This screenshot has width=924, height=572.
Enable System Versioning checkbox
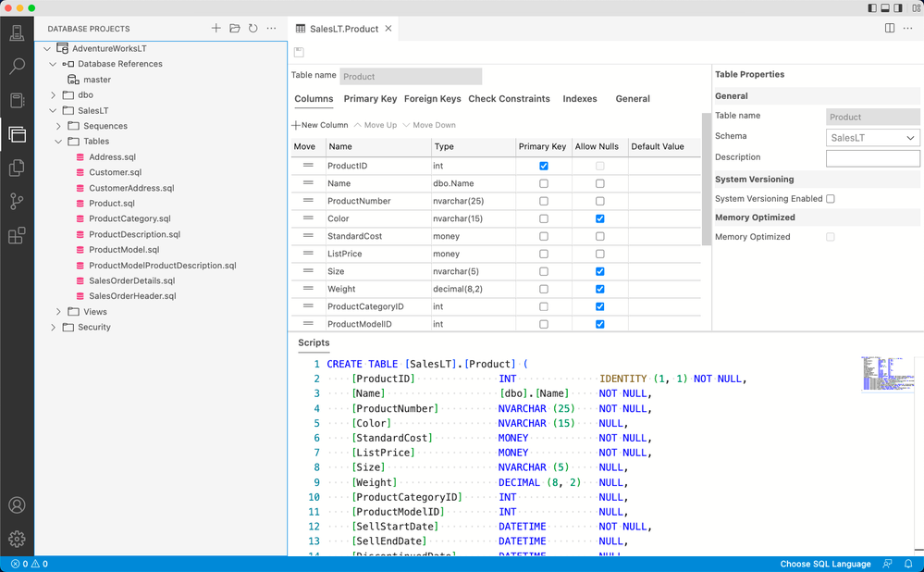point(830,199)
